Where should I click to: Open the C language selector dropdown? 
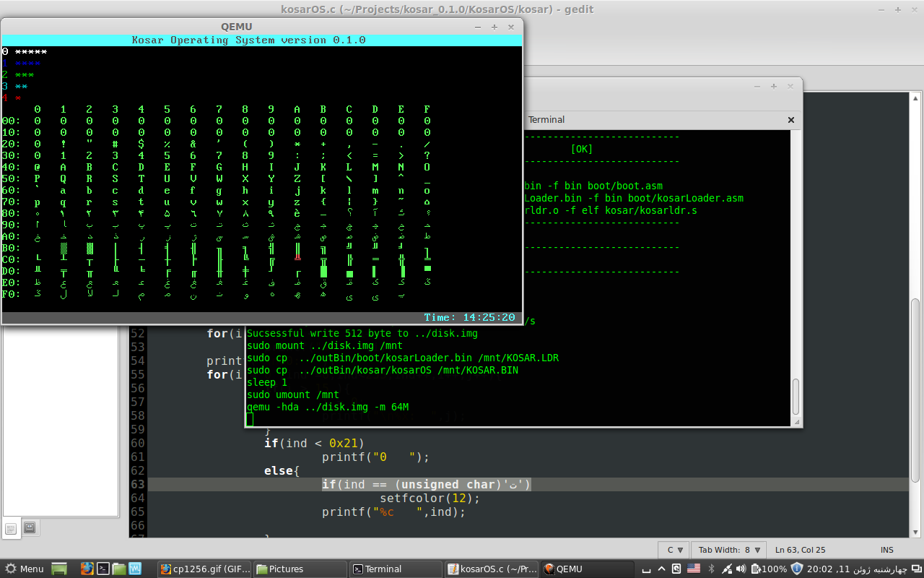673,550
